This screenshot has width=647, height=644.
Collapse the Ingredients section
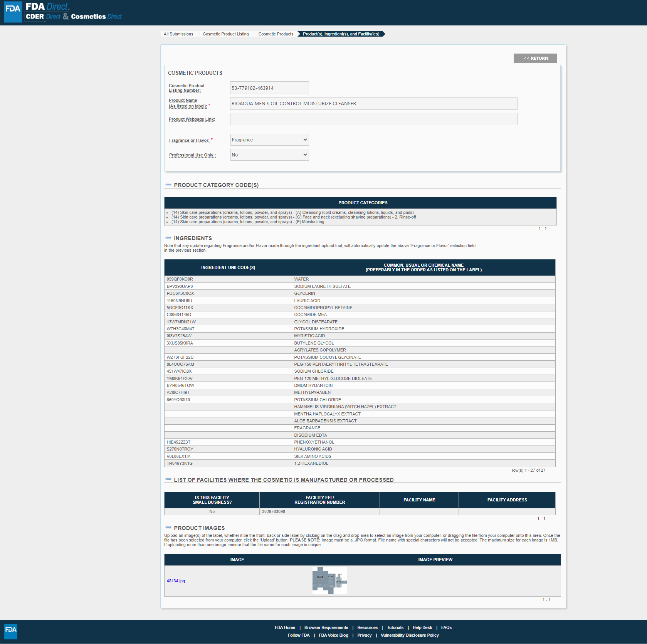pyautogui.click(x=168, y=238)
